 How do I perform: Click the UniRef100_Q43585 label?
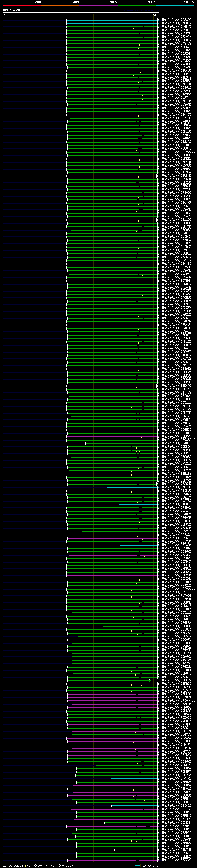177,81
